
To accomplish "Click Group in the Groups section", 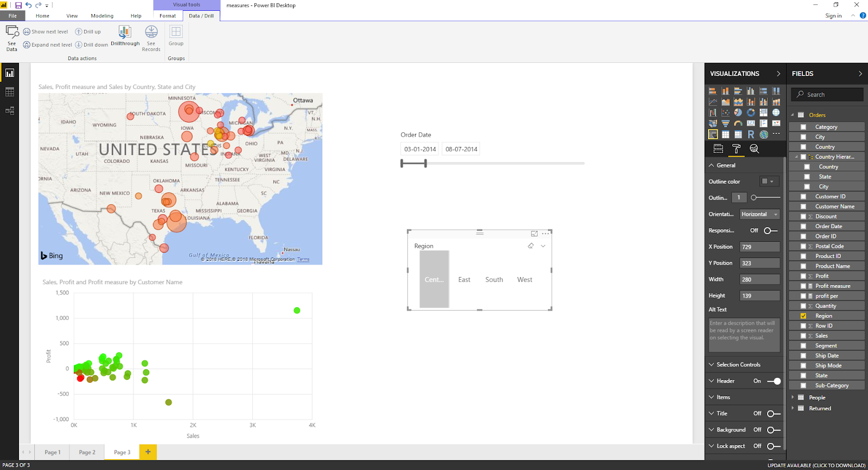I will click(176, 36).
